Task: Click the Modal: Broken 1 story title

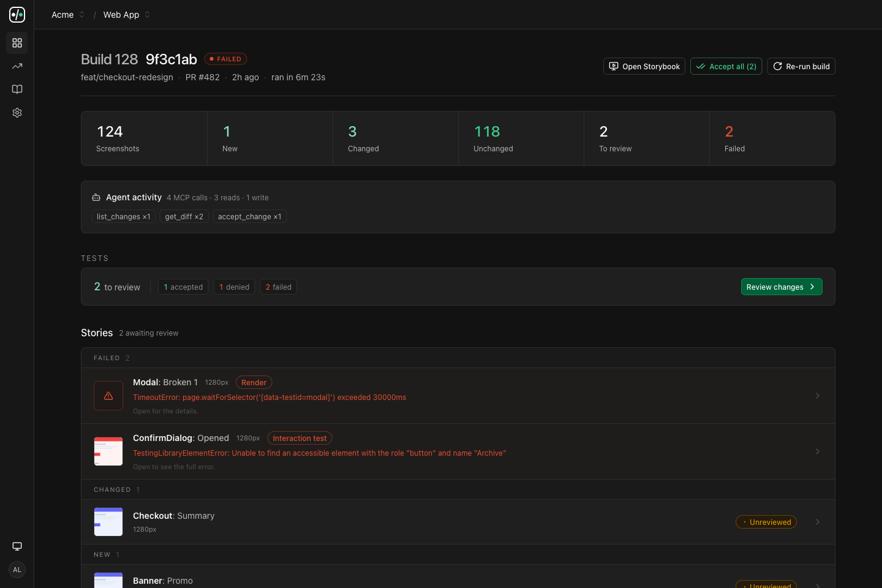Action: (x=165, y=382)
